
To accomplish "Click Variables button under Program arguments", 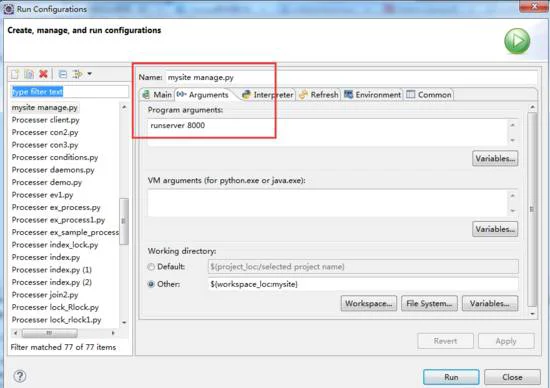I will (495, 159).
